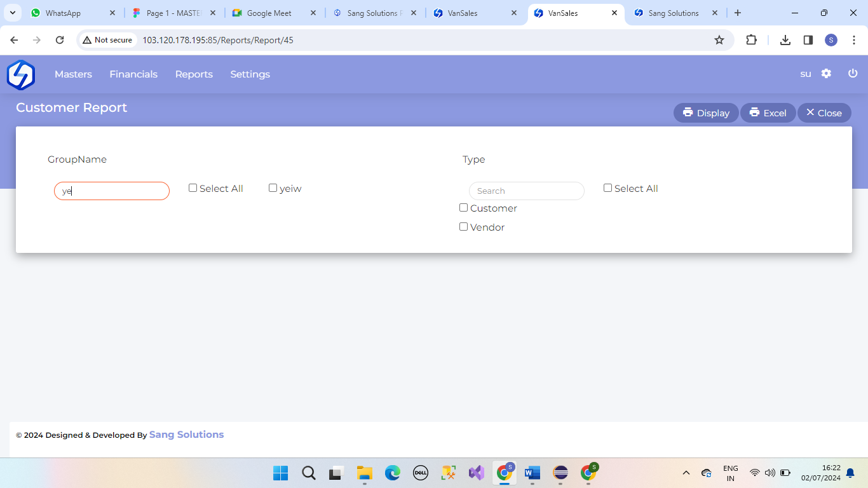Enable the Vendor type checkbox

(x=464, y=227)
